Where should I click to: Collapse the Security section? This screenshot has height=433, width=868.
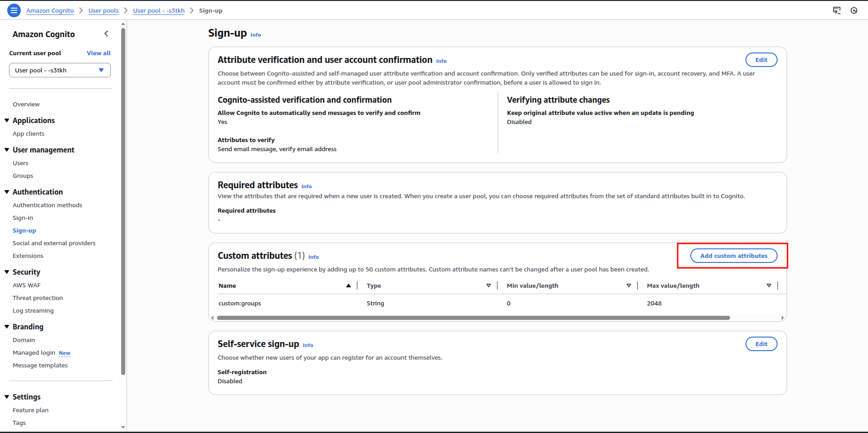7,272
